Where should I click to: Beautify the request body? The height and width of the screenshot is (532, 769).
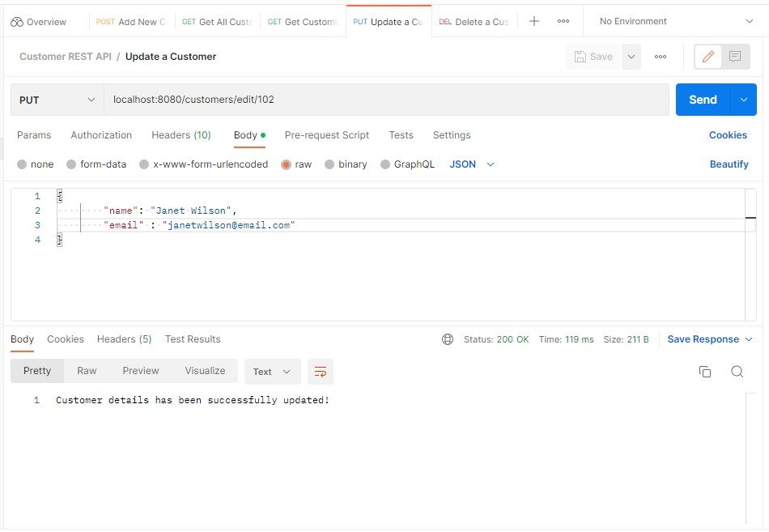(728, 164)
